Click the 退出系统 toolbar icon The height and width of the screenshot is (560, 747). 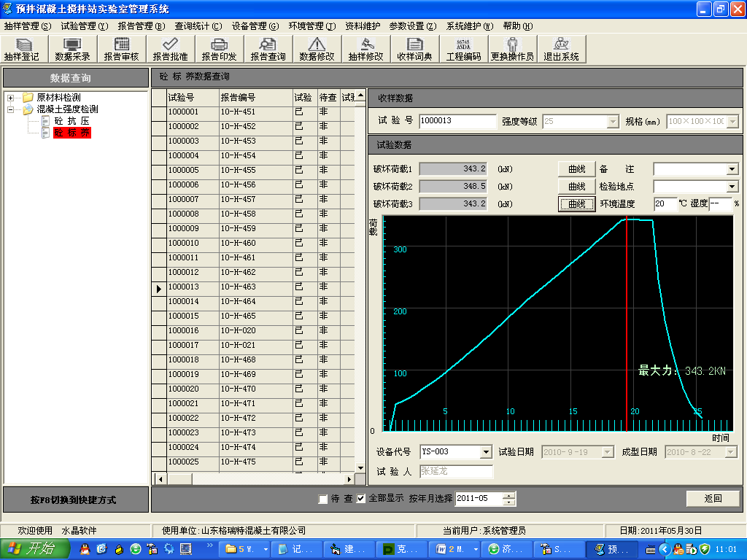coord(561,49)
